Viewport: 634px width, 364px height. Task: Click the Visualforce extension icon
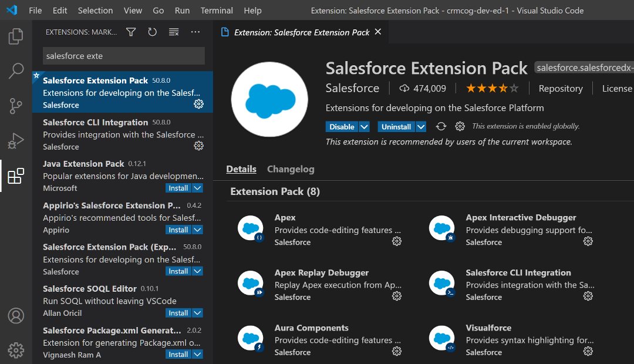442,339
